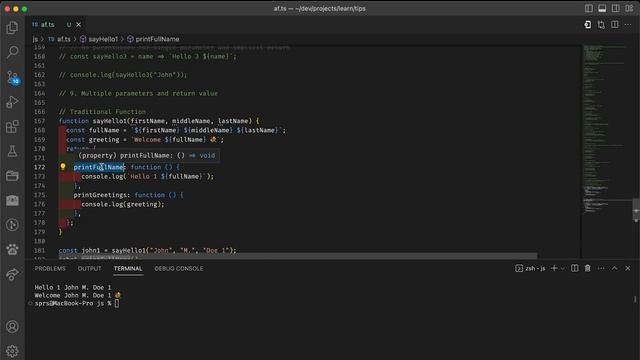The width and height of the screenshot is (640, 360).
Task: Open editor More Actions ellipsis
Action: tap(628, 24)
